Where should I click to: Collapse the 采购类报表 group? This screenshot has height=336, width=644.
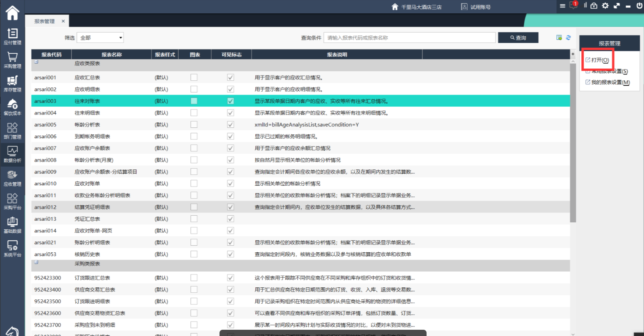click(36, 262)
